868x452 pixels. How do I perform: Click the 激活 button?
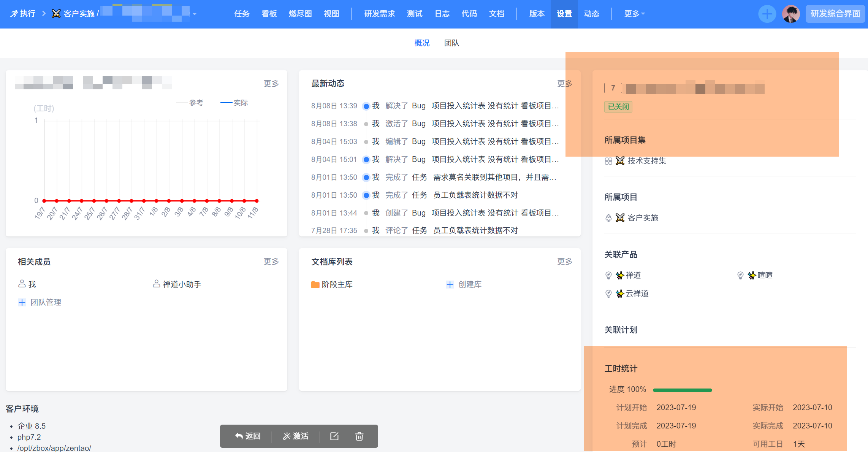point(296,436)
